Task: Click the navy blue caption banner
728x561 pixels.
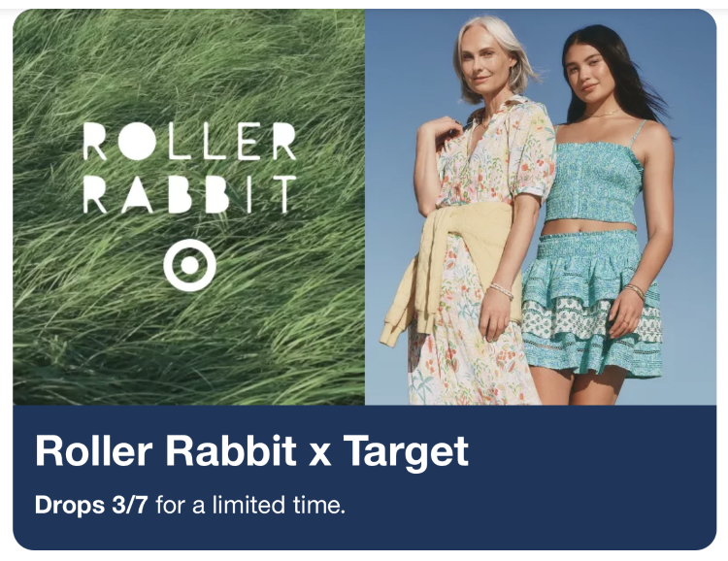Action: point(364,478)
